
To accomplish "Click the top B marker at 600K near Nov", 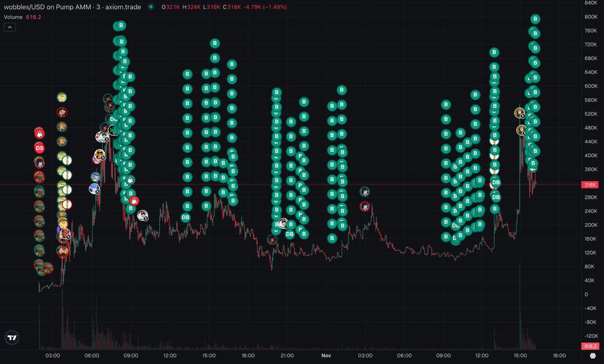I will click(x=342, y=90).
